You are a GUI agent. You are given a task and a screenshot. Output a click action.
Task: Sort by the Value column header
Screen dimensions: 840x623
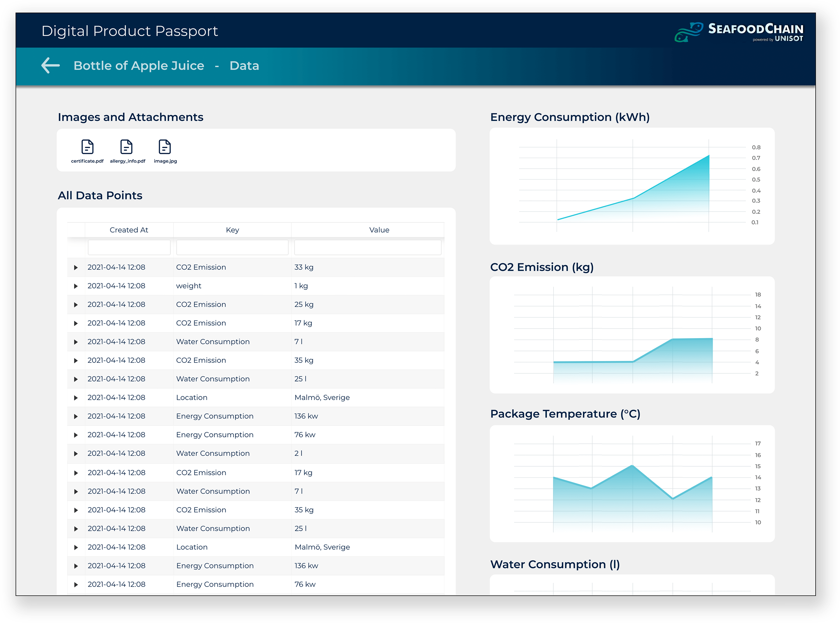[x=379, y=230]
